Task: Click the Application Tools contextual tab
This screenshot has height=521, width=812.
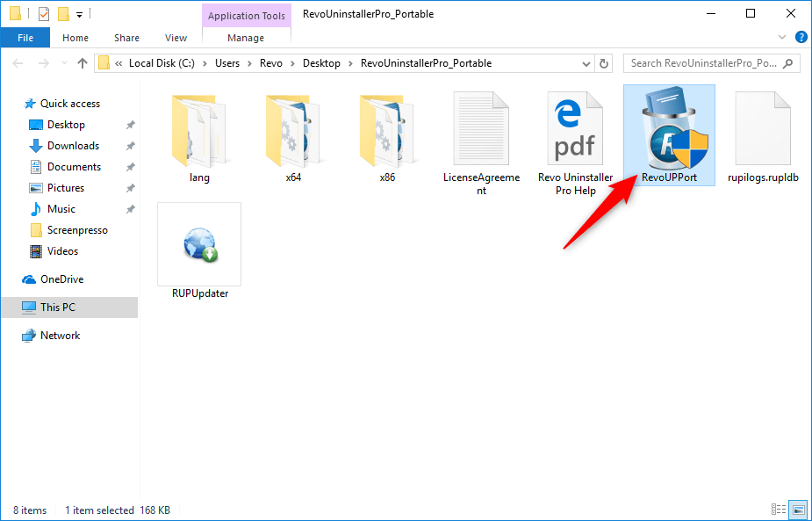Action: tap(247, 16)
